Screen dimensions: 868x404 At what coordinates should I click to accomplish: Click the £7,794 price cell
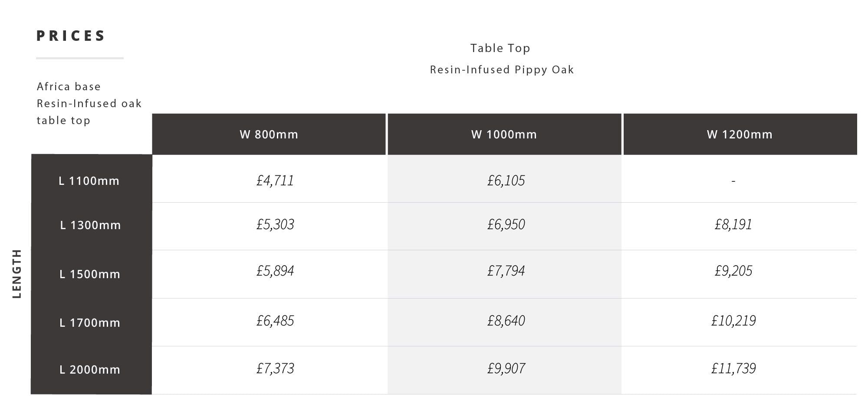coord(506,271)
